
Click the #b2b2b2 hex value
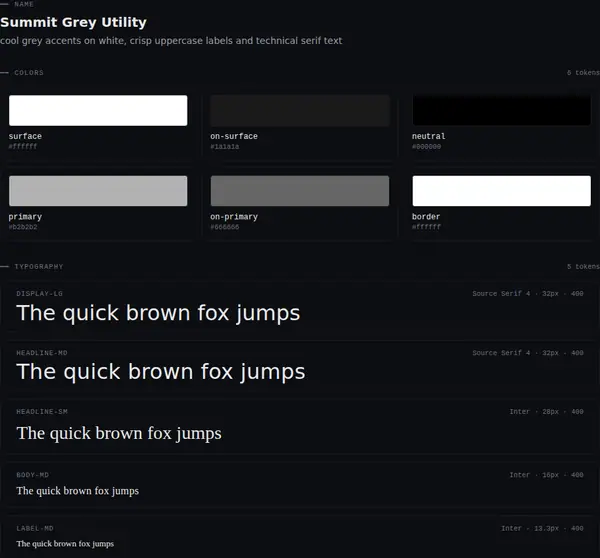click(23, 227)
